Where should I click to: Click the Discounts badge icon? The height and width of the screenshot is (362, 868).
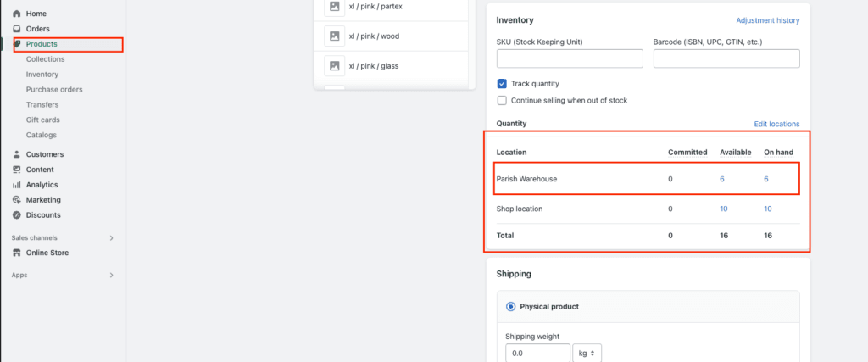coord(17,215)
